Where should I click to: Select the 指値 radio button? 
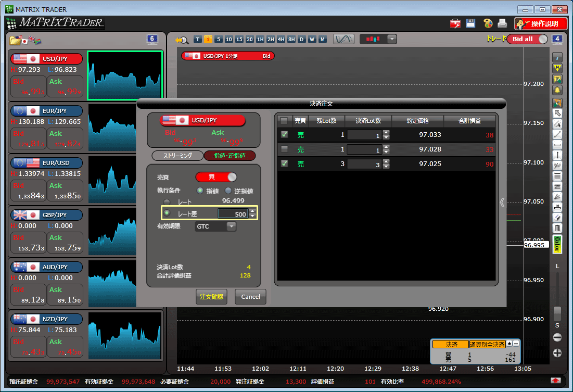(x=200, y=191)
